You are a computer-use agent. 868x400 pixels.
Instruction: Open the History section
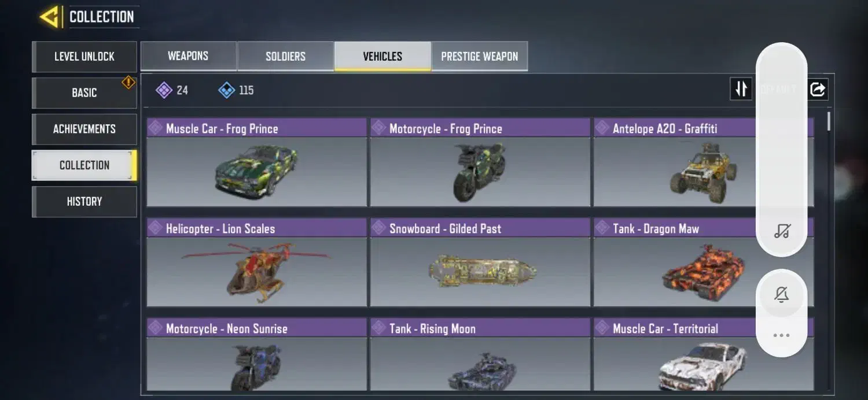click(84, 202)
